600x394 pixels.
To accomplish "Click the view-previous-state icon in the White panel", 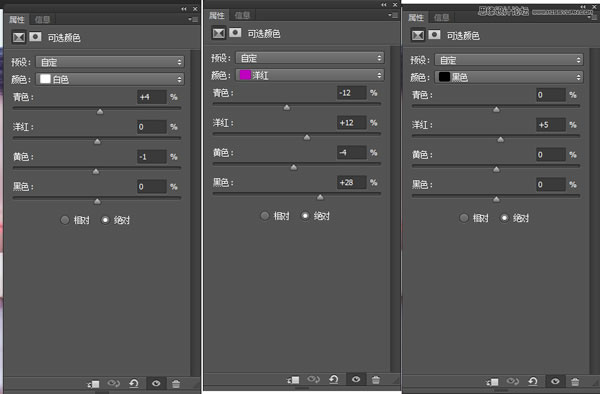I will (113, 383).
